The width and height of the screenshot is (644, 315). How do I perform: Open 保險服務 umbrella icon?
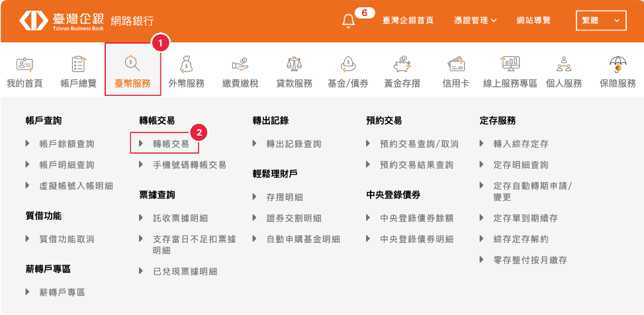617,64
